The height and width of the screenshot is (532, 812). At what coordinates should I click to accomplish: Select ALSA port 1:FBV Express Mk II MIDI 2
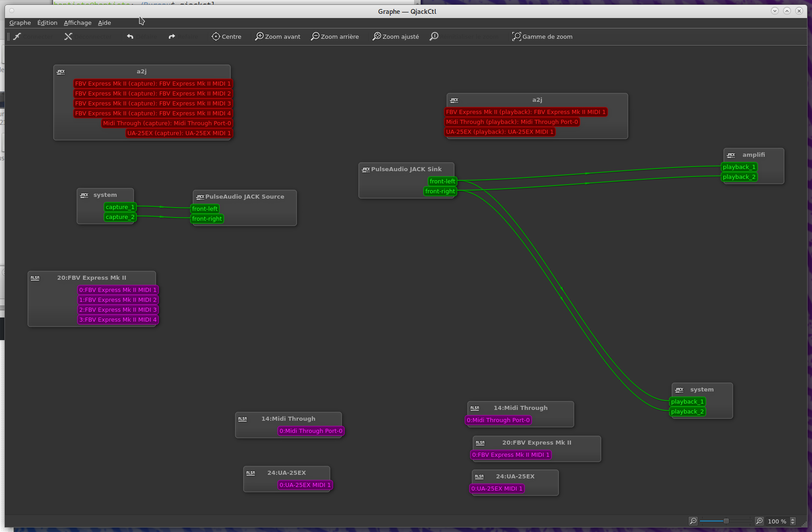tap(118, 300)
